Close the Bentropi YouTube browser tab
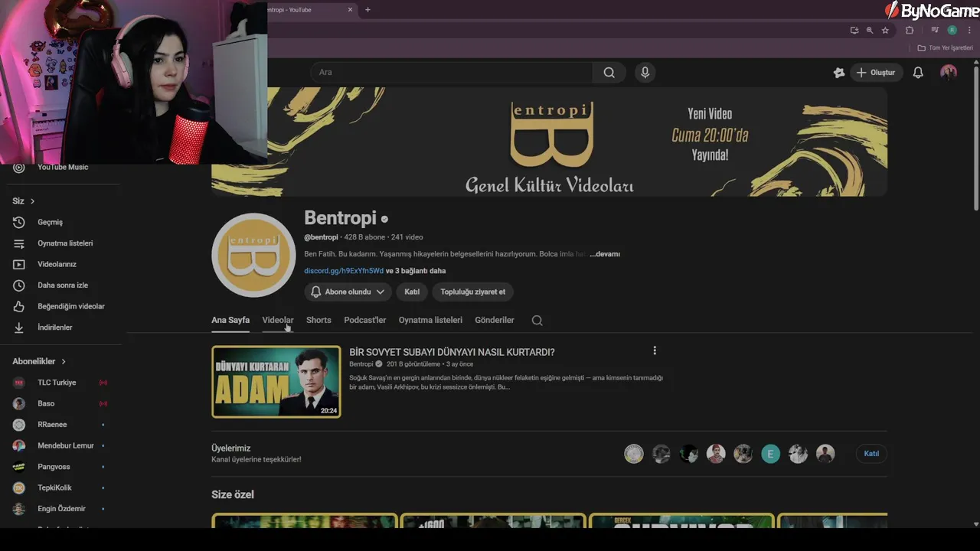The height and width of the screenshot is (551, 980). coord(351,10)
